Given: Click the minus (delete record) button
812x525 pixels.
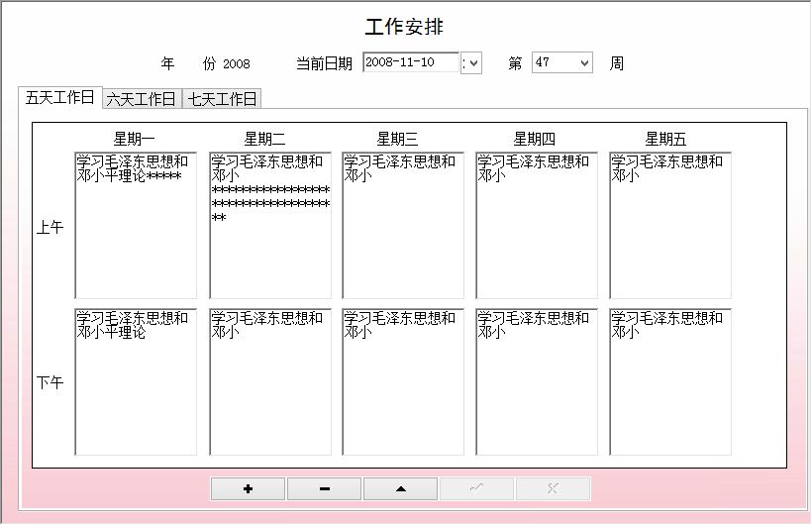Looking at the screenshot, I should (325, 488).
